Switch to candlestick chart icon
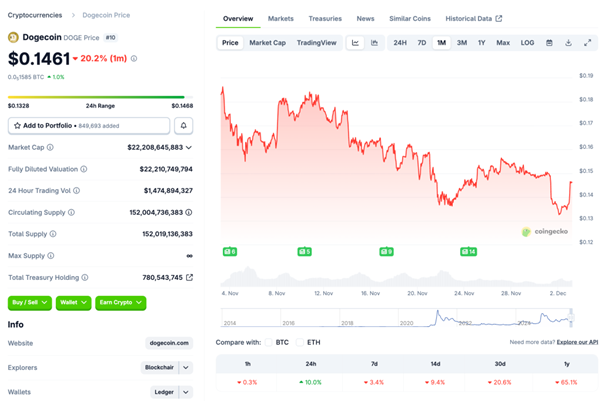The image size is (602, 401). tap(374, 43)
